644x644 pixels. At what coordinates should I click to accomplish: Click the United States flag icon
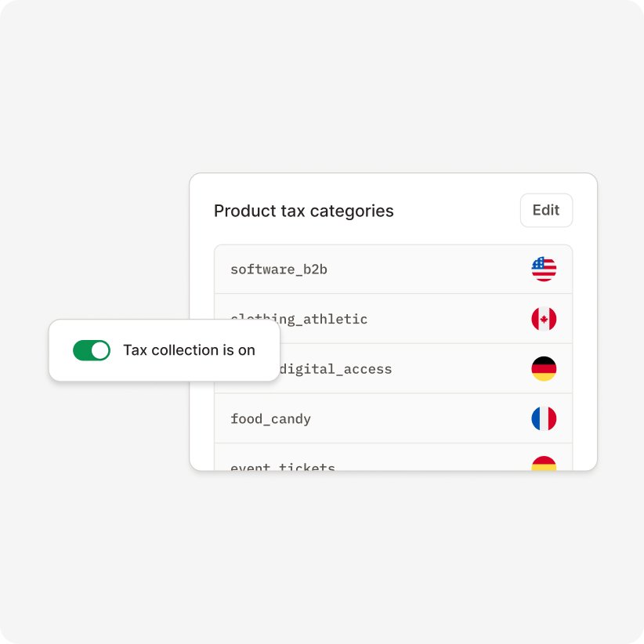pos(544,270)
